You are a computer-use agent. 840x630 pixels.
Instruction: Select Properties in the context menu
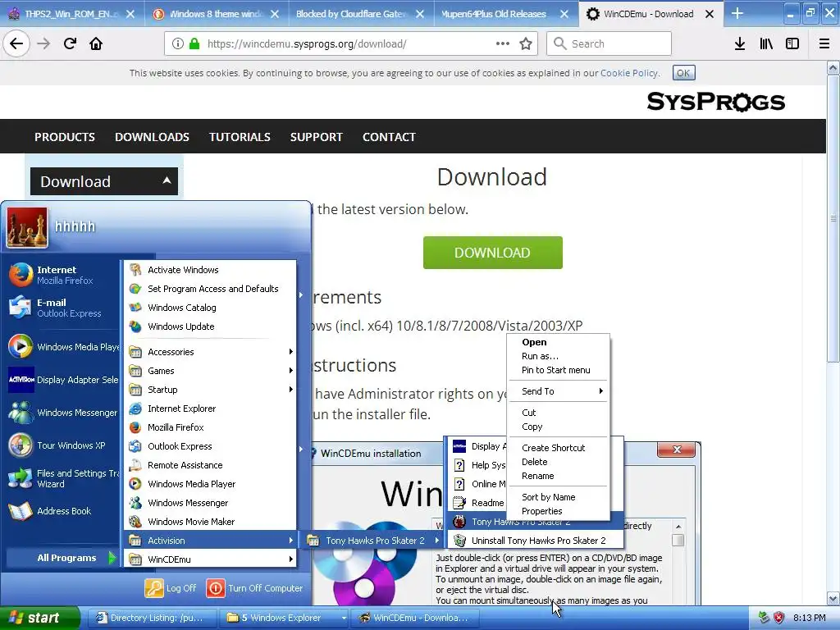[x=558, y=511]
